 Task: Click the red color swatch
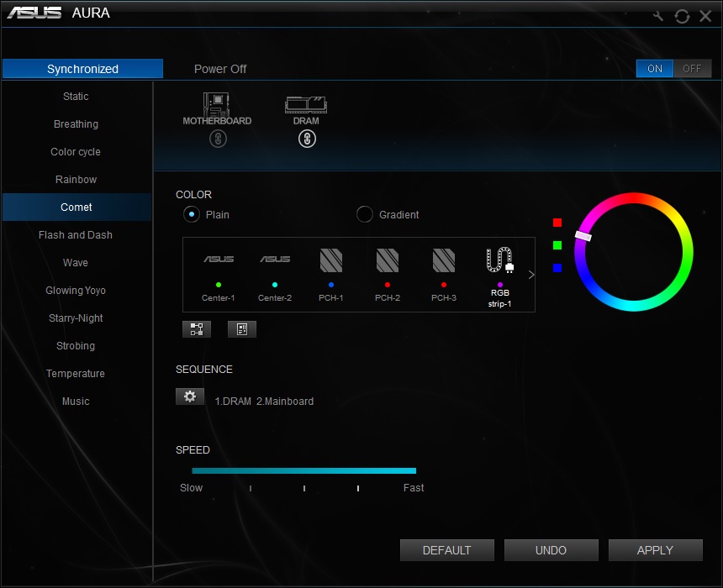[x=557, y=223]
